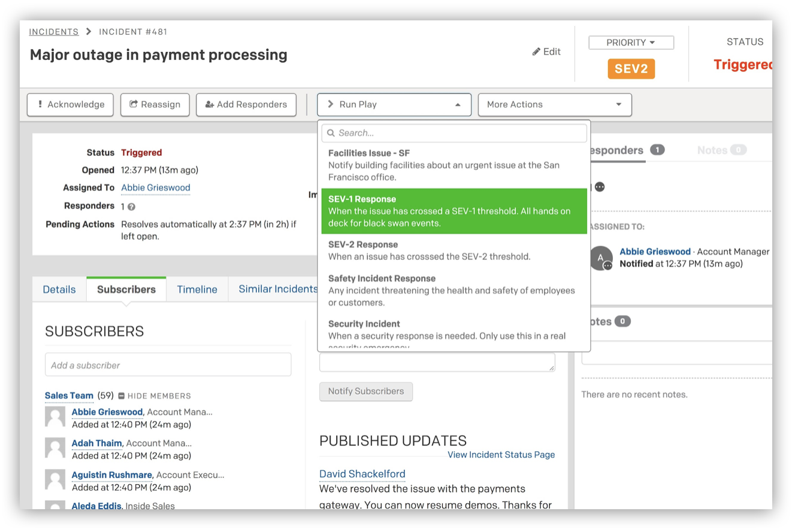Select the SEV-1 Response play
798x532 pixels.
click(454, 211)
